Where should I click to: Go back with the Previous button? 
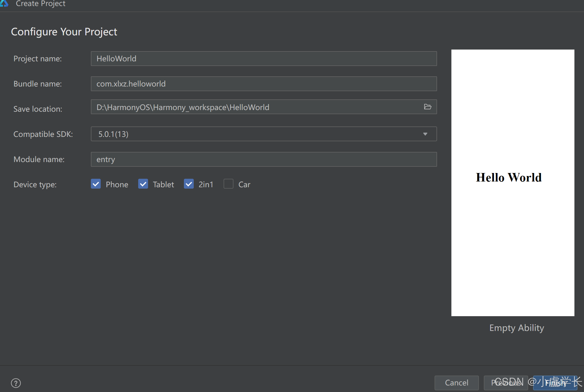point(505,383)
